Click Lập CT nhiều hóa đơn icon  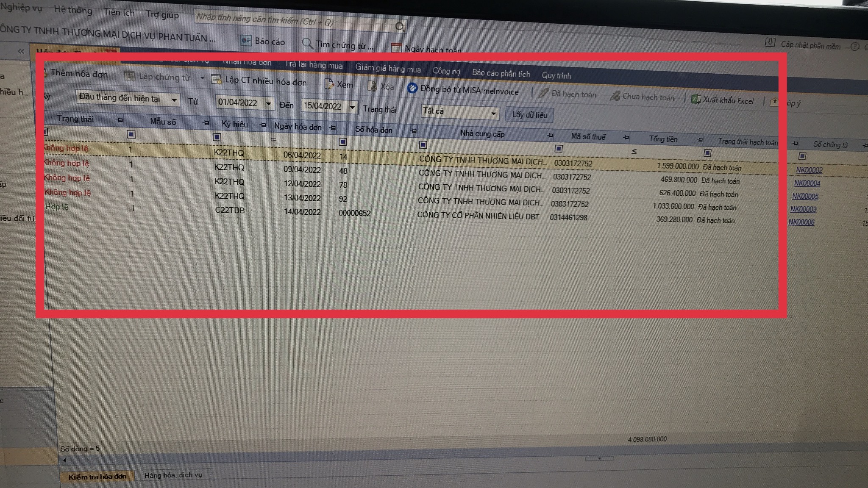tap(216, 79)
